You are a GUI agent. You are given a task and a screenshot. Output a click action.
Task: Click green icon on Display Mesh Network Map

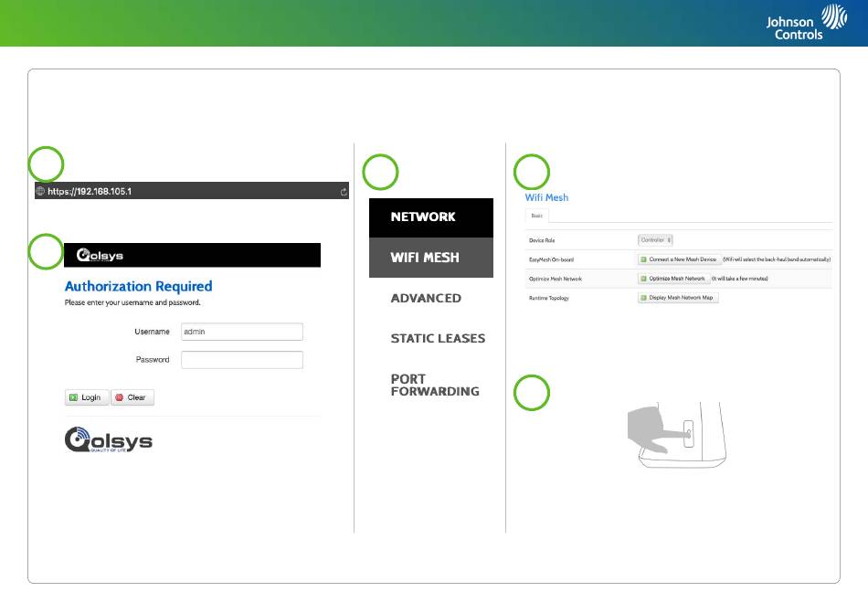point(643,298)
